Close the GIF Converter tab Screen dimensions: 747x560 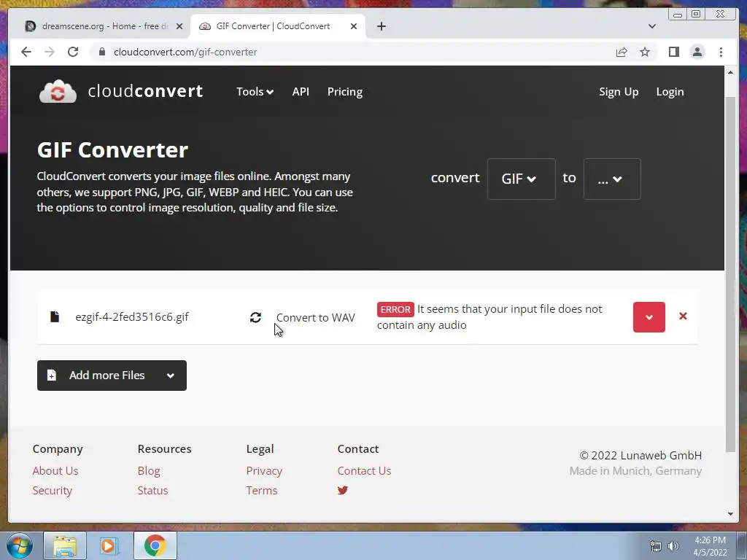click(354, 26)
